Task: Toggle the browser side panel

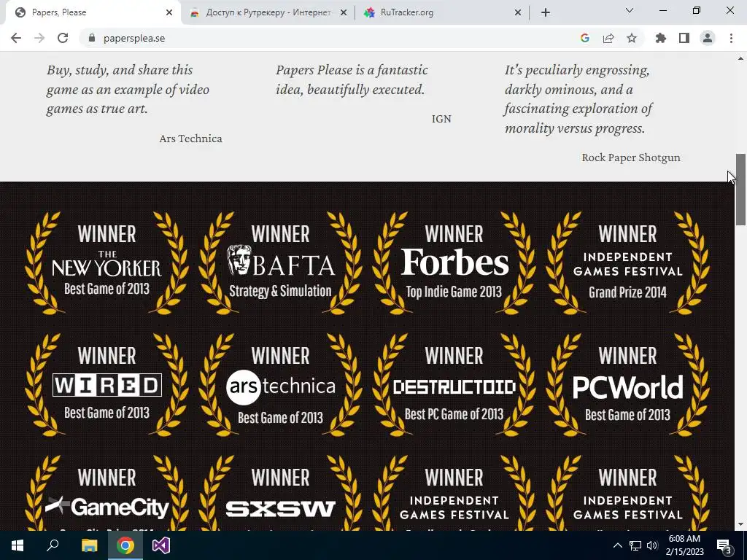Action: [684, 38]
